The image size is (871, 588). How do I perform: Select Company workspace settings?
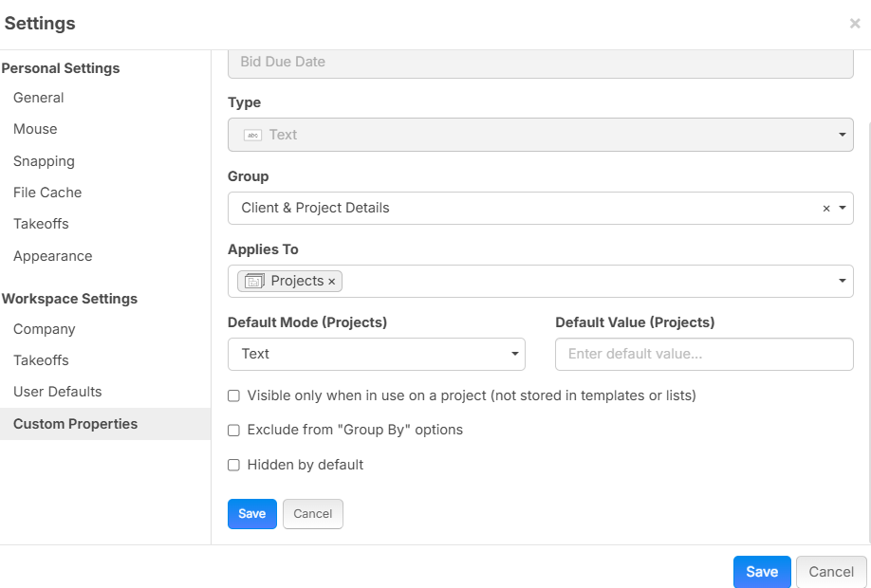[45, 329]
